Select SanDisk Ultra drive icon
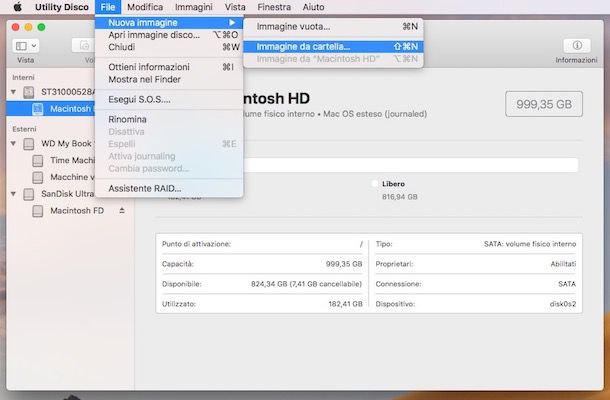Screen dimensions: 610x400 (x=28, y=194)
